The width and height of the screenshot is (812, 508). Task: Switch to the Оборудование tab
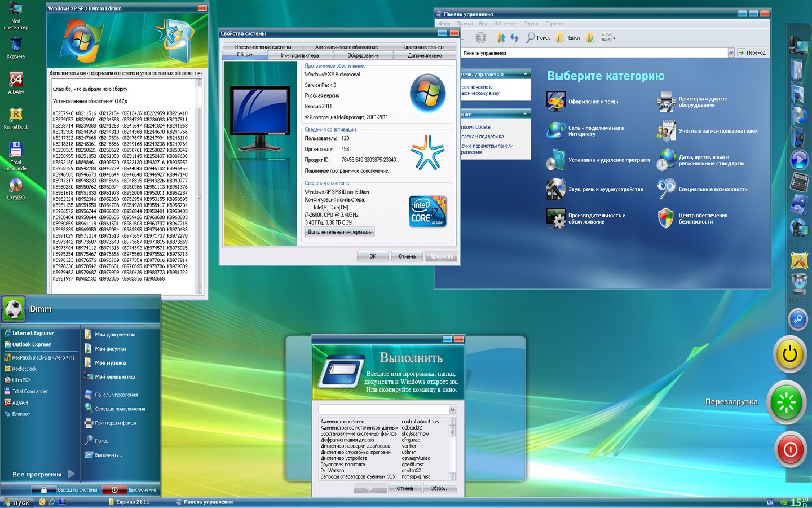(x=363, y=55)
